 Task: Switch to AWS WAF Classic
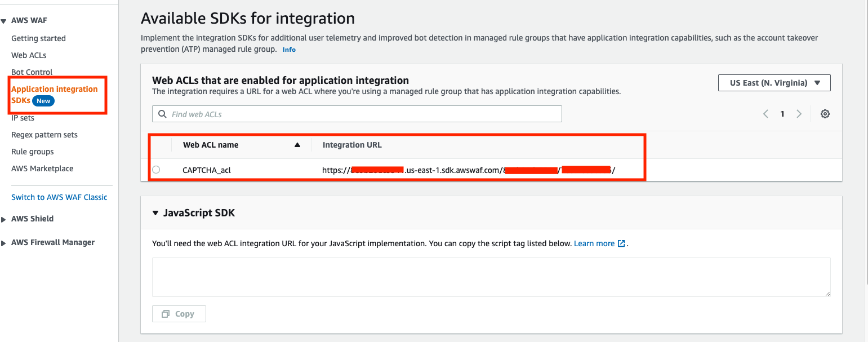point(59,197)
